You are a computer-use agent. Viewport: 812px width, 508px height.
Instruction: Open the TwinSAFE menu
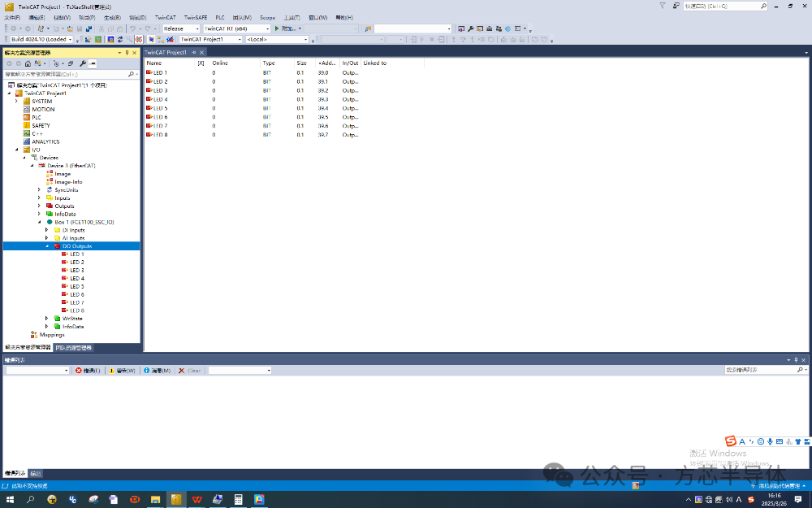tap(196, 18)
